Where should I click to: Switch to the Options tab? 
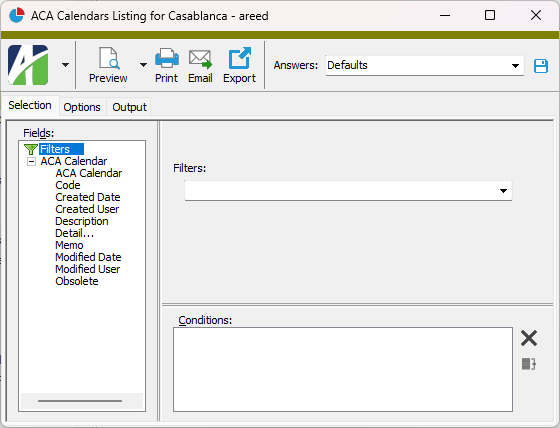(82, 107)
